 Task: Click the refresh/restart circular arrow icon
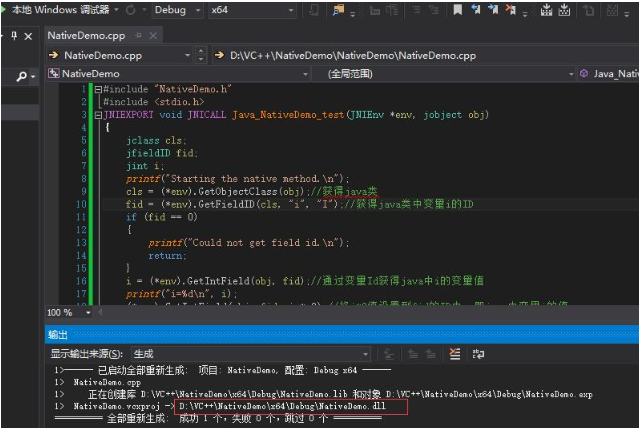pyautogui.click(x=131, y=10)
